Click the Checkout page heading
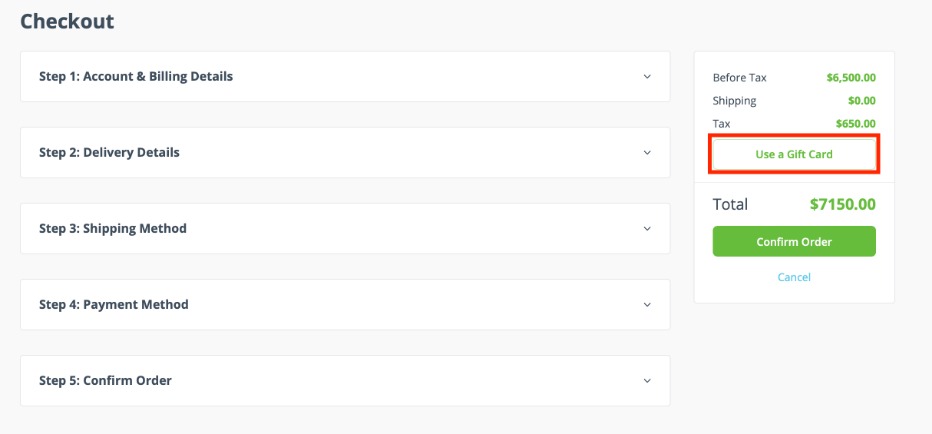The image size is (932, 434). coord(67,21)
